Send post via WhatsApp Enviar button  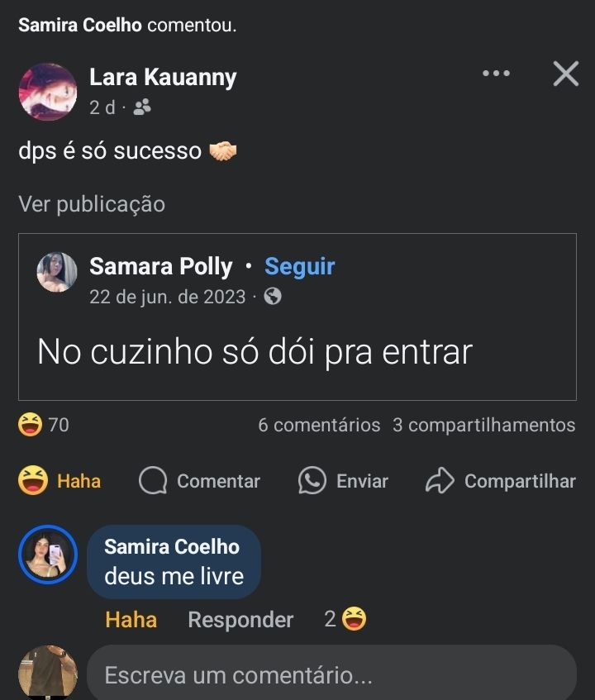343,481
